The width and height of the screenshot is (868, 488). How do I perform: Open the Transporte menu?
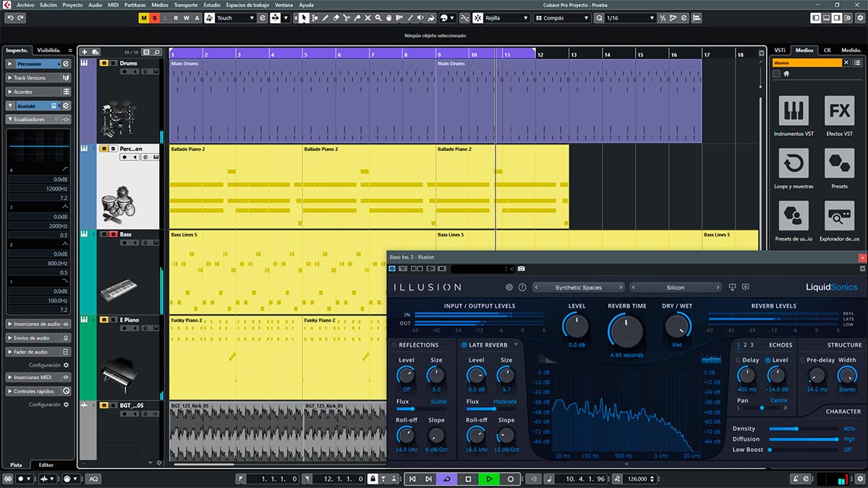[185, 4]
